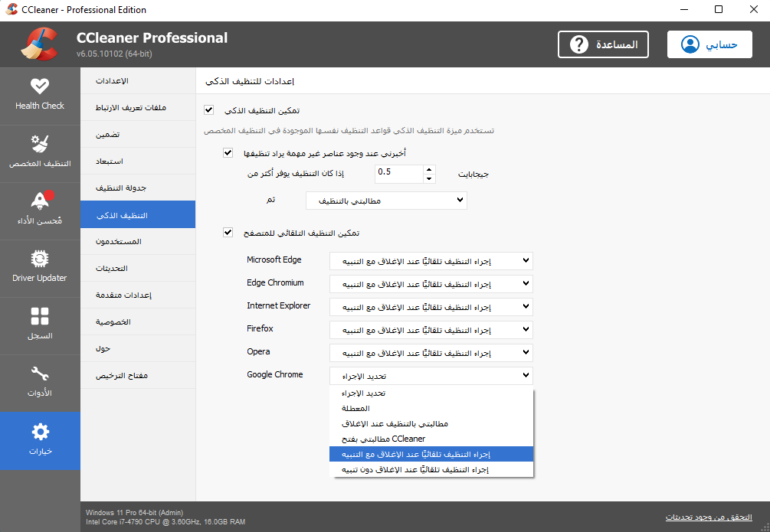Toggle enable automatic browser cleaning checkbox
The width and height of the screenshot is (770, 532).
click(228, 232)
